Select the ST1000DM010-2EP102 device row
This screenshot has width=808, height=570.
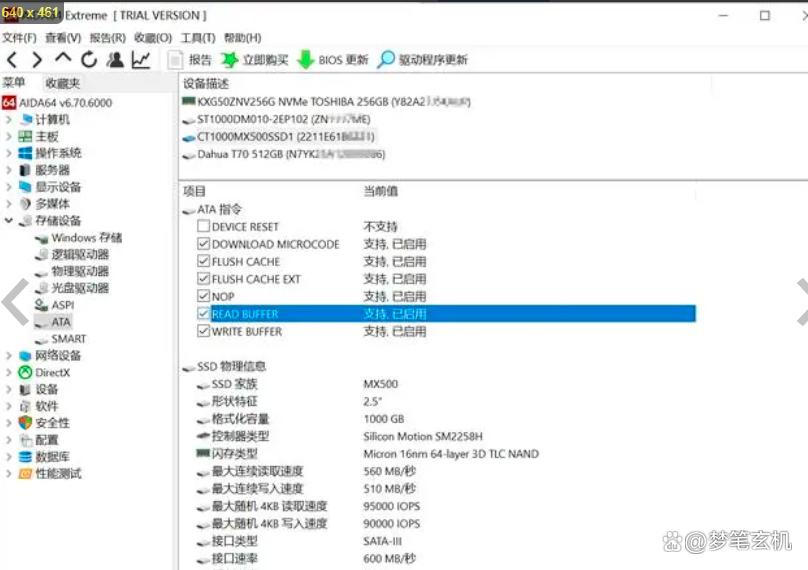coord(276,119)
